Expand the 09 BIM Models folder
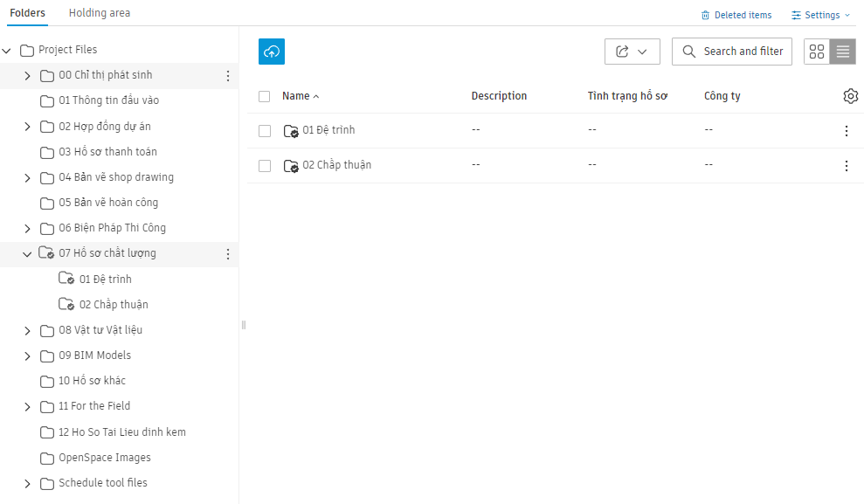This screenshot has width=864, height=504. [x=27, y=356]
